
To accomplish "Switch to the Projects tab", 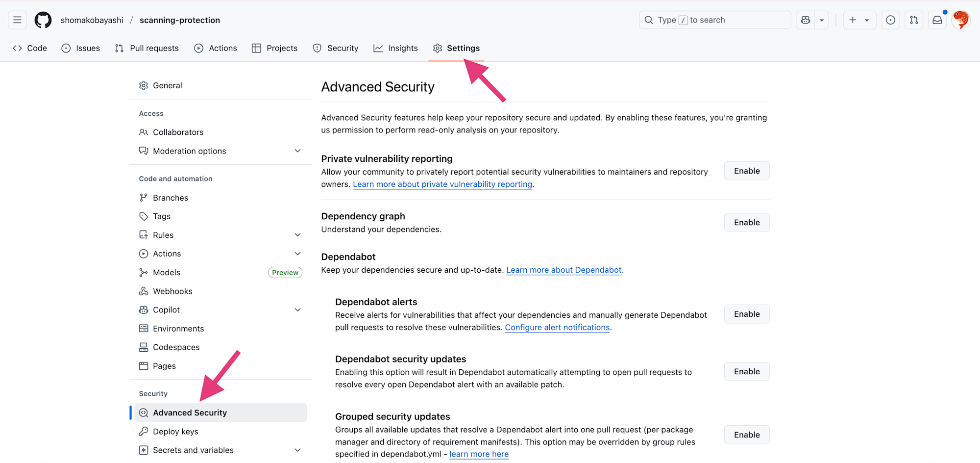I will pyautogui.click(x=274, y=48).
